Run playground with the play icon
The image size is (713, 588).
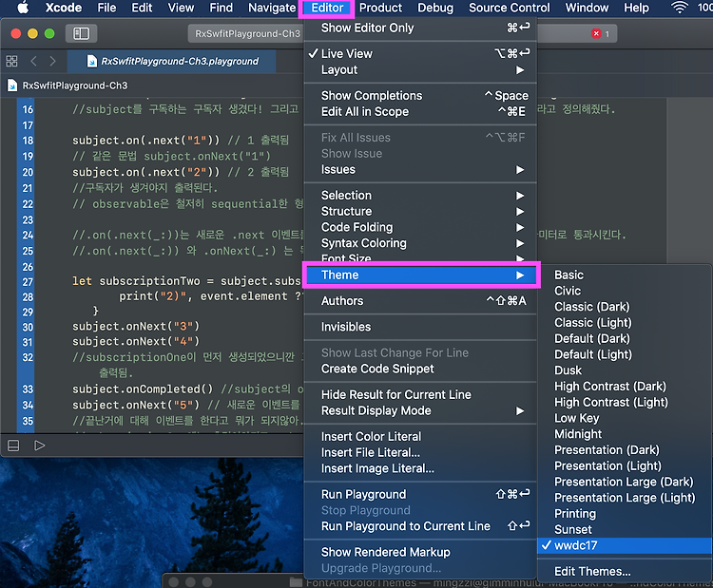[40, 446]
